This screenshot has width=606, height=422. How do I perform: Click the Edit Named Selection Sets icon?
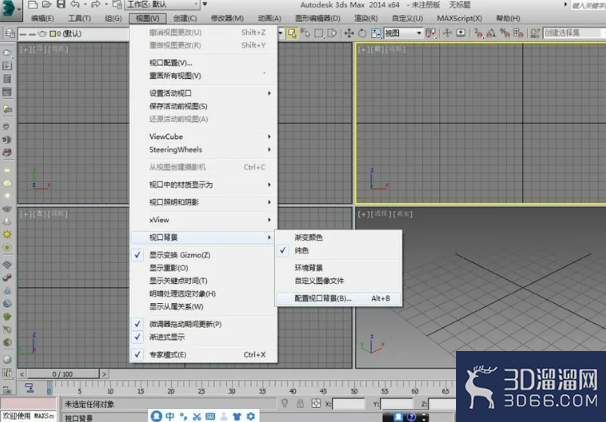click(535, 33)
